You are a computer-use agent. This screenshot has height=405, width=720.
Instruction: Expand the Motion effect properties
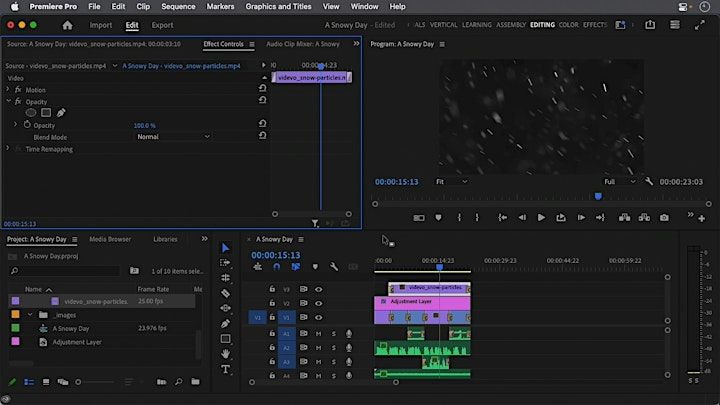[x=8, y=89]
